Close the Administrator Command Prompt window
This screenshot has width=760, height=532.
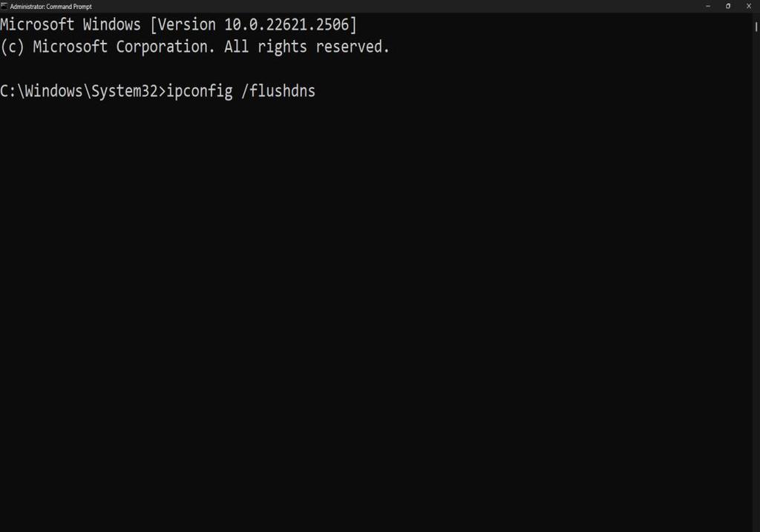click(x=749, y=6)
